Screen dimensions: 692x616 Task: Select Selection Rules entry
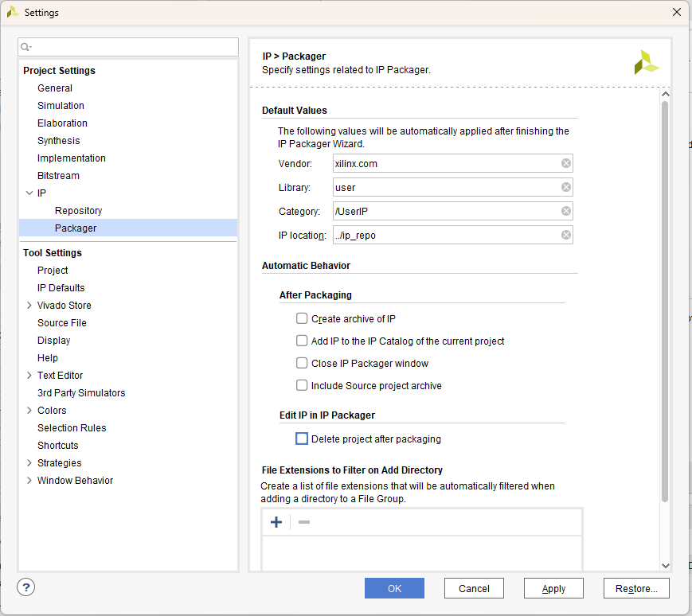click(72, 427)
